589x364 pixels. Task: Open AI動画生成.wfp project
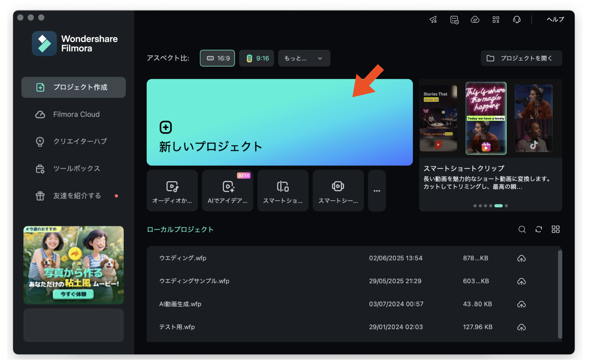click(x=352, y=304)
